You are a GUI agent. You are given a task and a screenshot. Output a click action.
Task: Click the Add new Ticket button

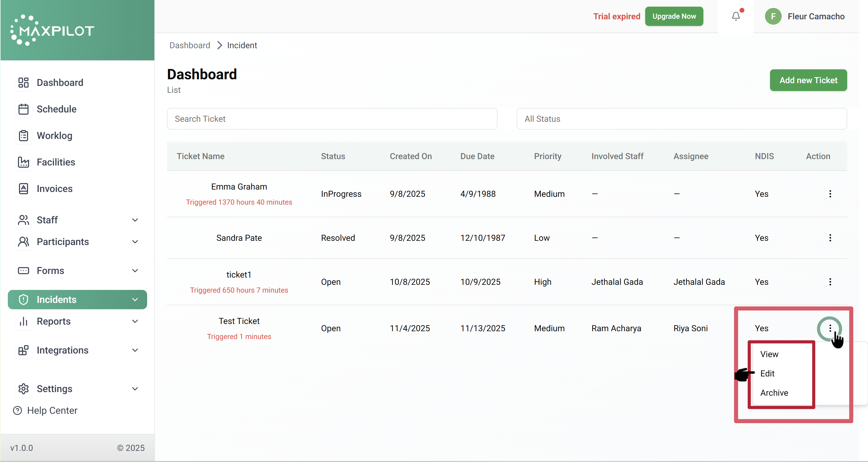[x=808, y=80]
